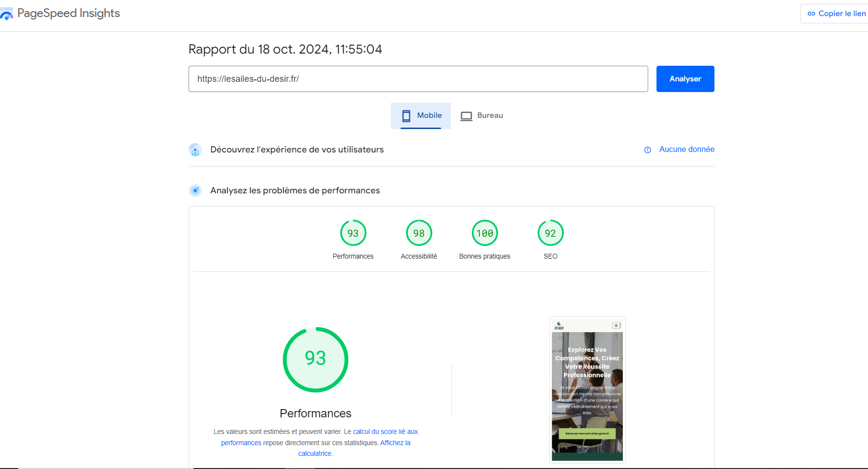Click the link icon beside Copier le lien
The image size is (868, 469).
811,14
